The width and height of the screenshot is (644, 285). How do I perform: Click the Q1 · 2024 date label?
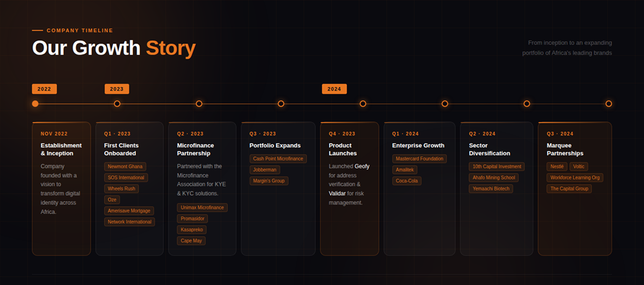coord(405,134)
